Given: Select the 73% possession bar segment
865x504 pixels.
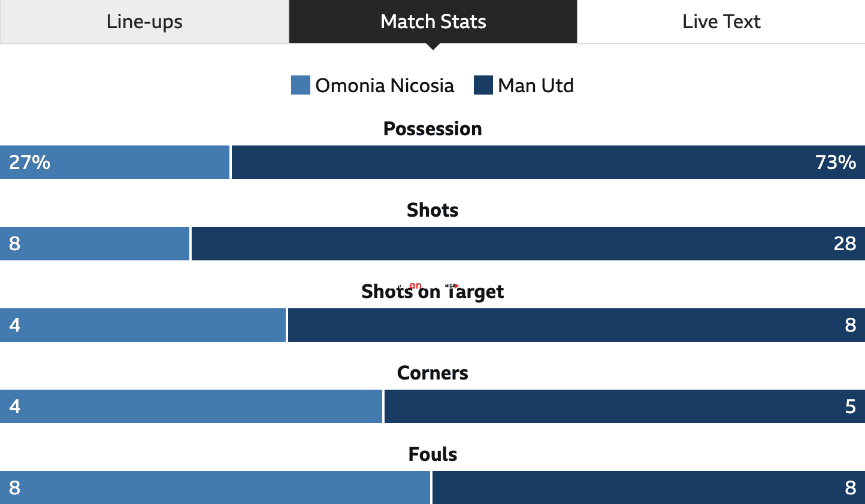Looking at the screenshot, I should click(x=548, y=162).
